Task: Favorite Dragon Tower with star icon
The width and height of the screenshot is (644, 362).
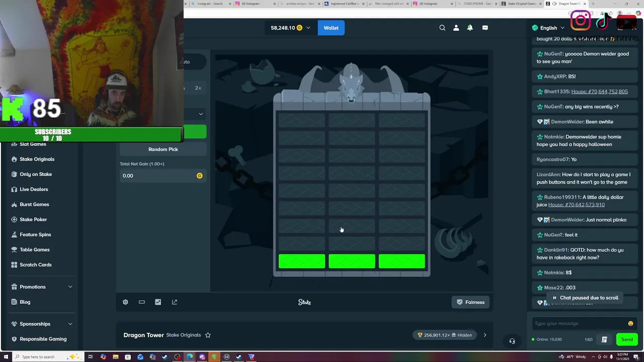Action: (x=208, y=335)
